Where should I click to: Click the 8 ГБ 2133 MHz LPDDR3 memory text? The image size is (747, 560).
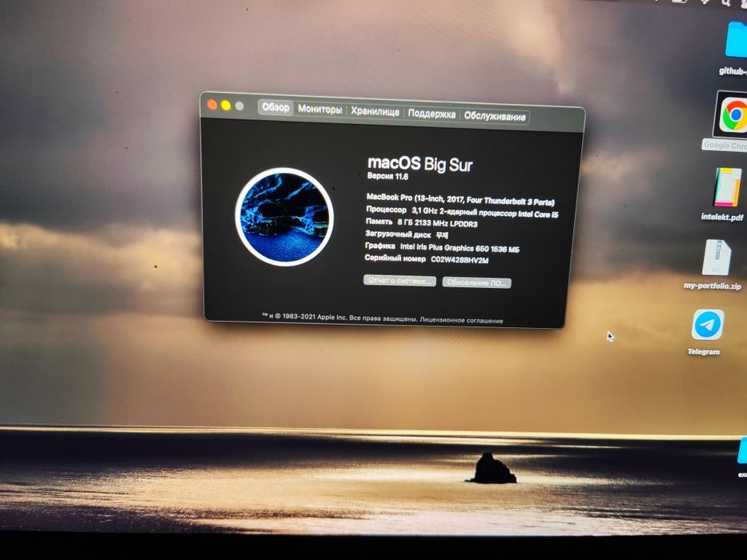(x=437, y=223)
